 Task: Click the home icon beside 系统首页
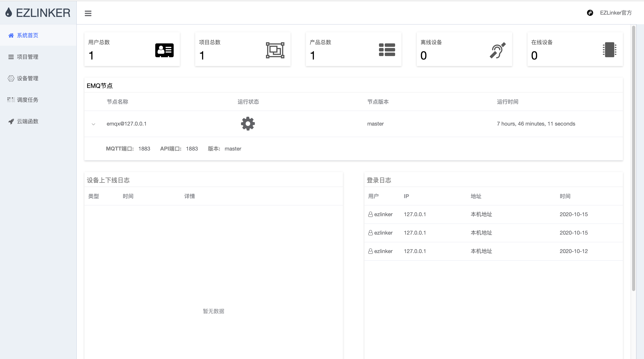coord(11,36)
